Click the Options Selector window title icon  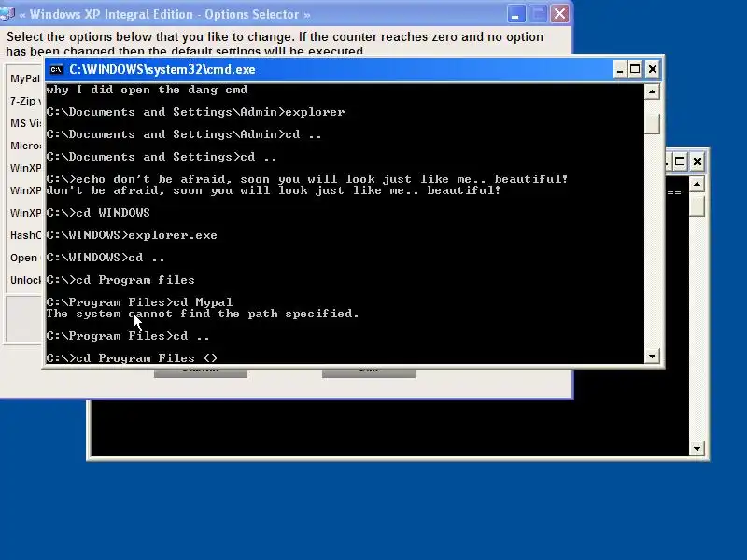pos(7,14)
